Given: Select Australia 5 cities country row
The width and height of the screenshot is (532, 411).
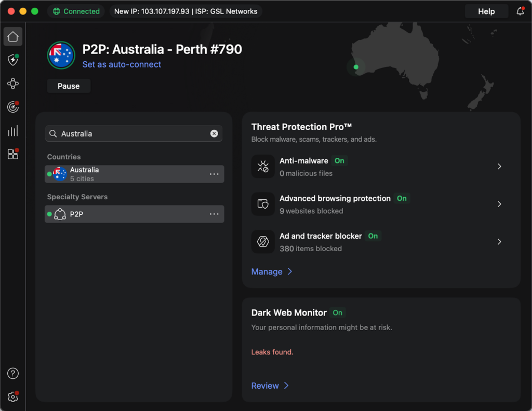Looking at the screenshot, I should [135, 174].
